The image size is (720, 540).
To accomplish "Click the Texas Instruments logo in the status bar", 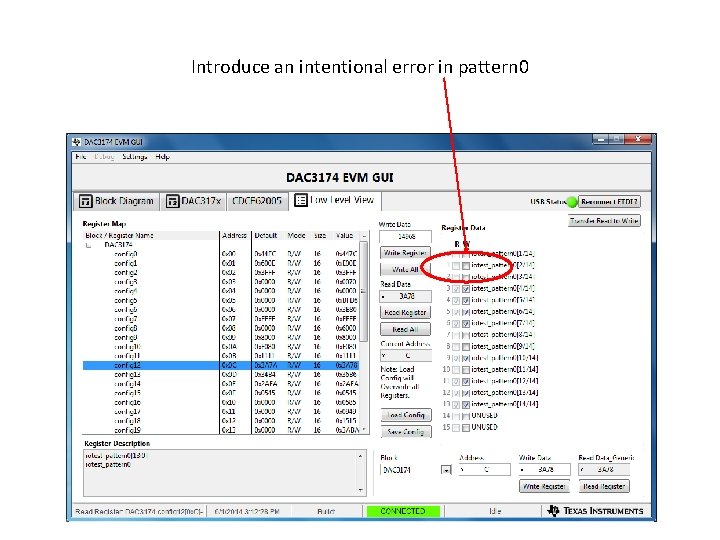I will (x=595, y=511).
